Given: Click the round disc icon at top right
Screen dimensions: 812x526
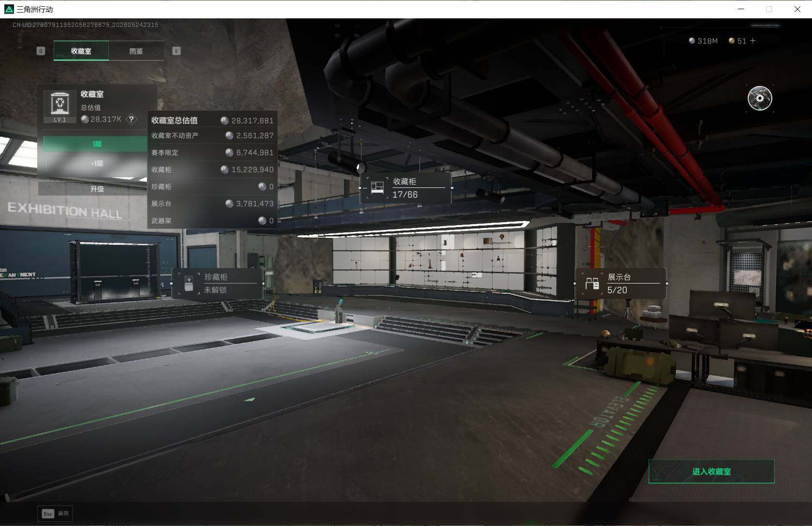Looking at the screenshot, I should [760, 98].
